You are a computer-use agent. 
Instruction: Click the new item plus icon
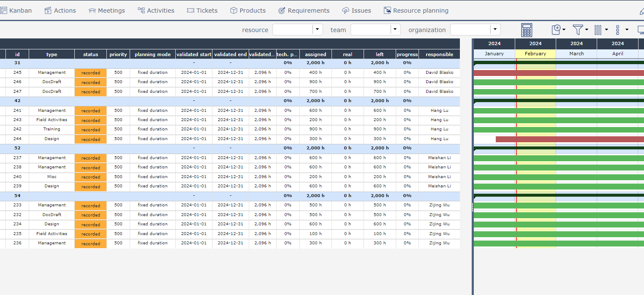[556, 30]
